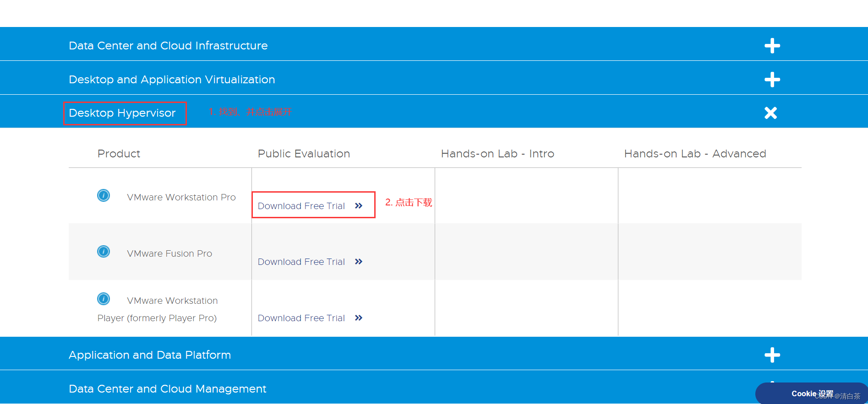Expand Data Center and Cloud Infrastructure plus icon
The height and width of the screenshot is (404, 868).
point(772,46)
